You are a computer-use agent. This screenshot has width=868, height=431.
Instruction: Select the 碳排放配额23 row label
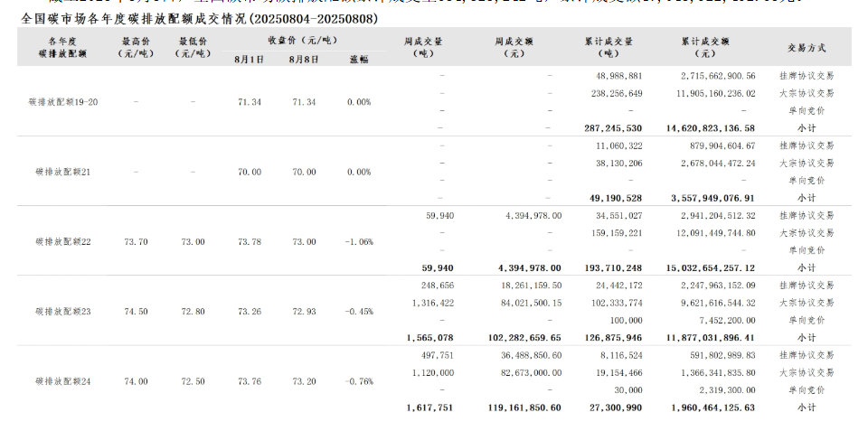point(63,312)
